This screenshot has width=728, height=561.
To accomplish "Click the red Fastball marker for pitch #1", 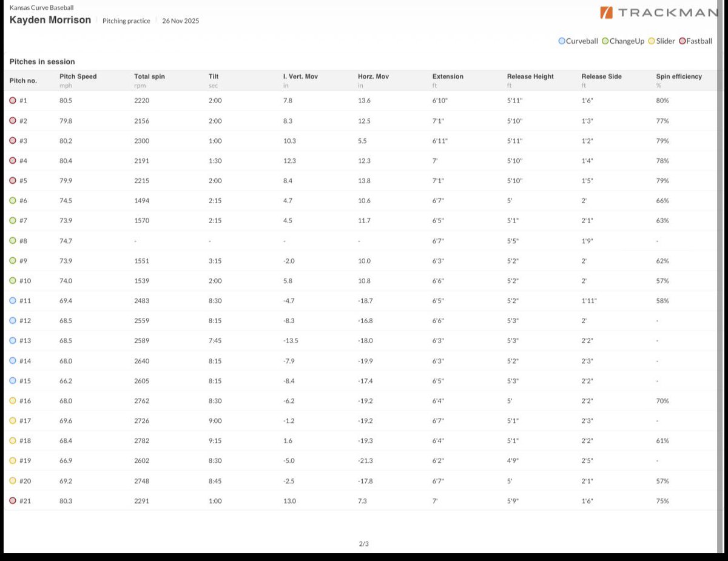I will pos(13,101).
